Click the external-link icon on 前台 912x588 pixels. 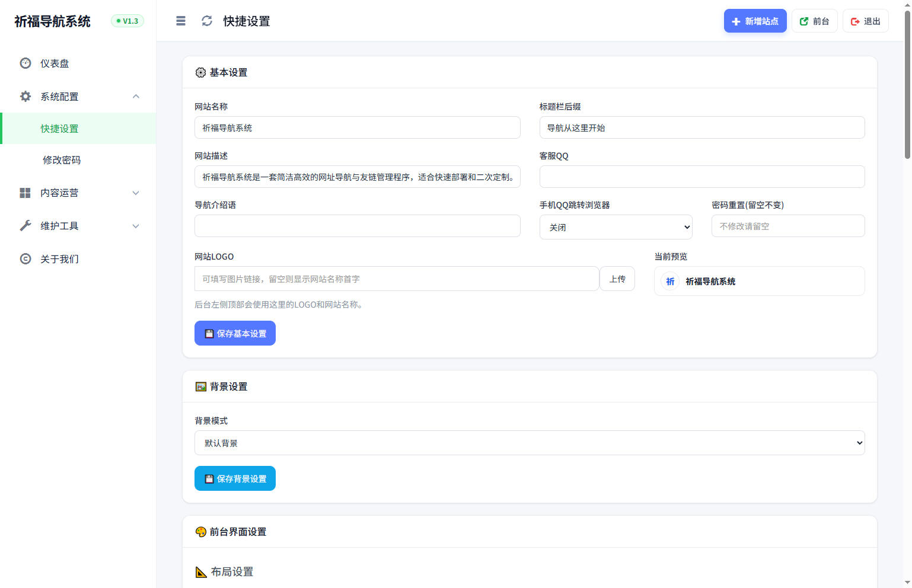pos(804,21)
